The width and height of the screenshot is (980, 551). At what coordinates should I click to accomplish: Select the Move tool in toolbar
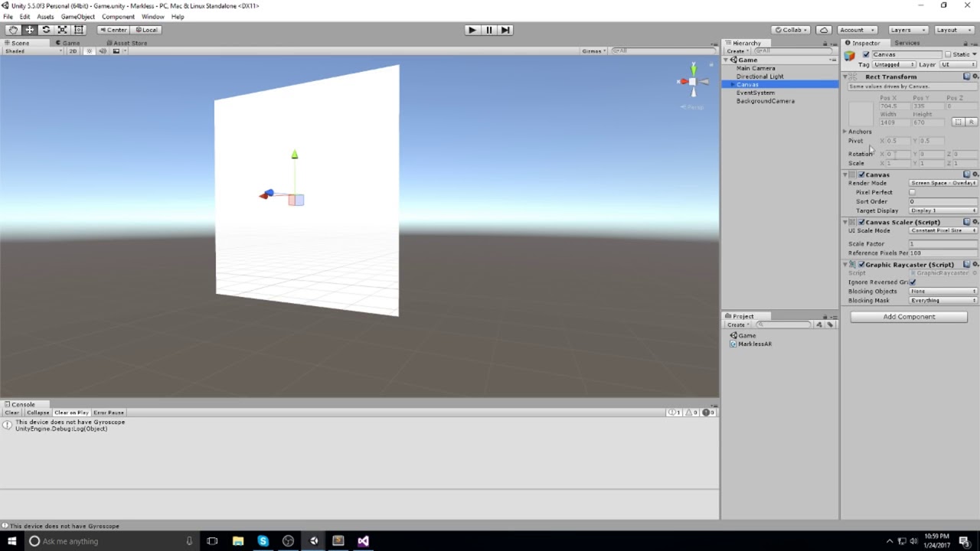tap(29, 30)
